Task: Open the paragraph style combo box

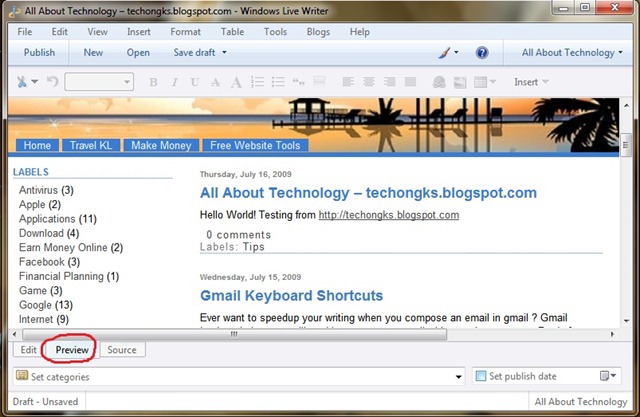Action: 99,82
